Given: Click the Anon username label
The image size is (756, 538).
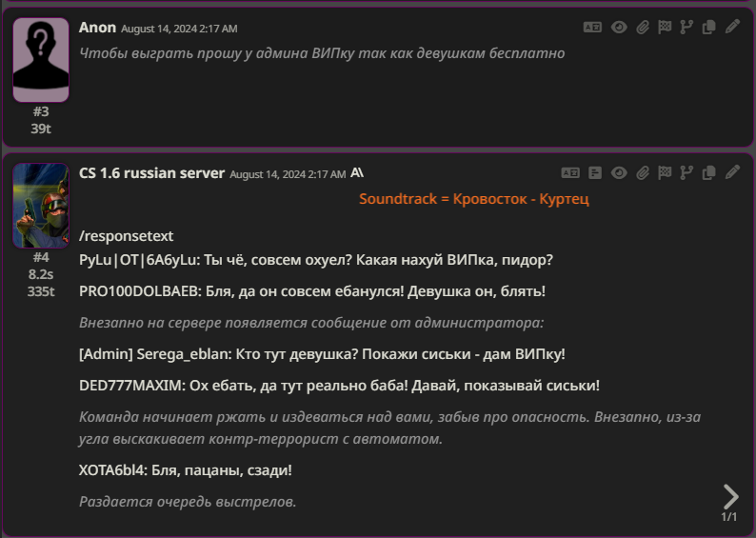Looking at the screenshot, I should point(97,28).
